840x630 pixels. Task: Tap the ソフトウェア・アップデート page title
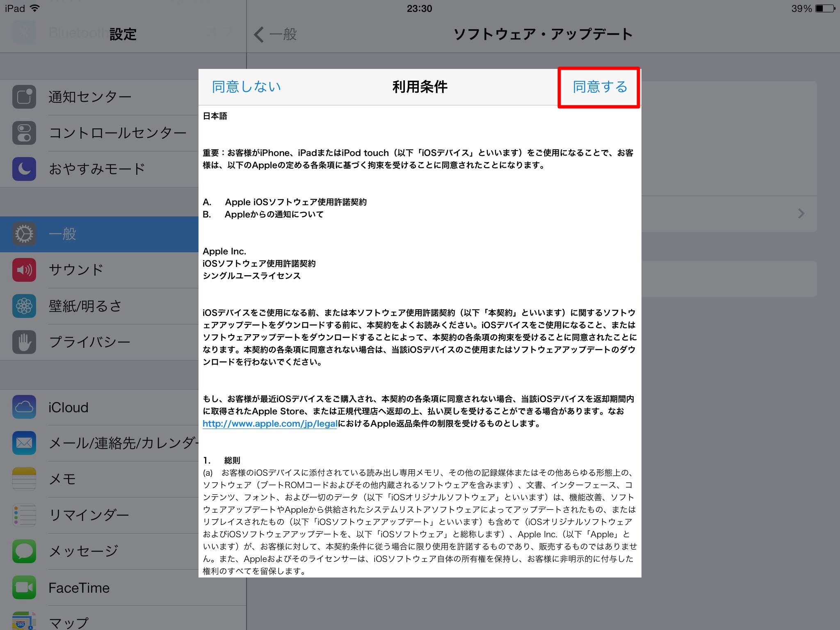point(543,34)
